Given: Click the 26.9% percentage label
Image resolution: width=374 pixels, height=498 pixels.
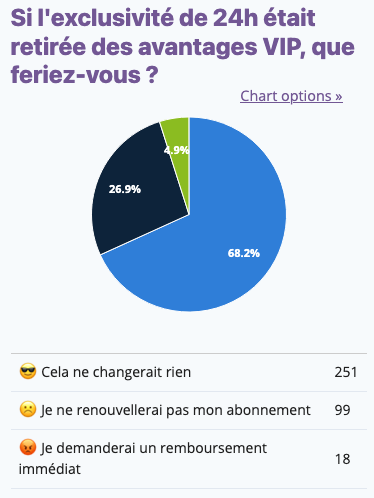Looking at the screenshot, I should coord(125,189).
